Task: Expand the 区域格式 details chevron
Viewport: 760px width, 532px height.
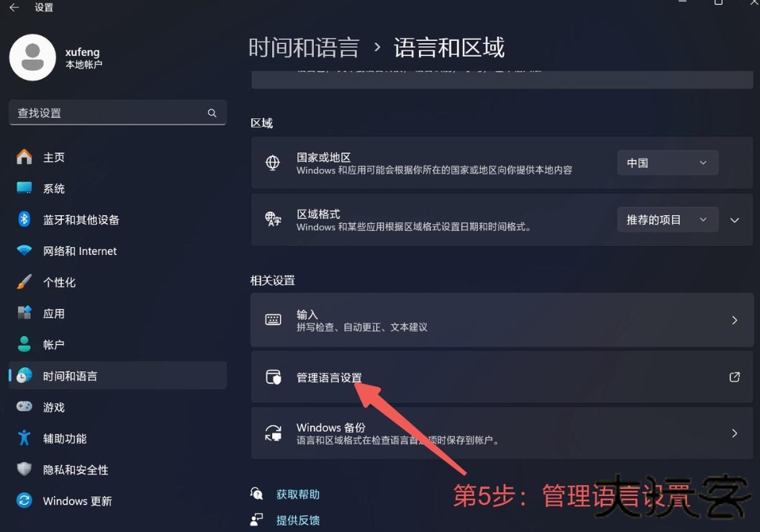Action: click(x=735, y=220)
